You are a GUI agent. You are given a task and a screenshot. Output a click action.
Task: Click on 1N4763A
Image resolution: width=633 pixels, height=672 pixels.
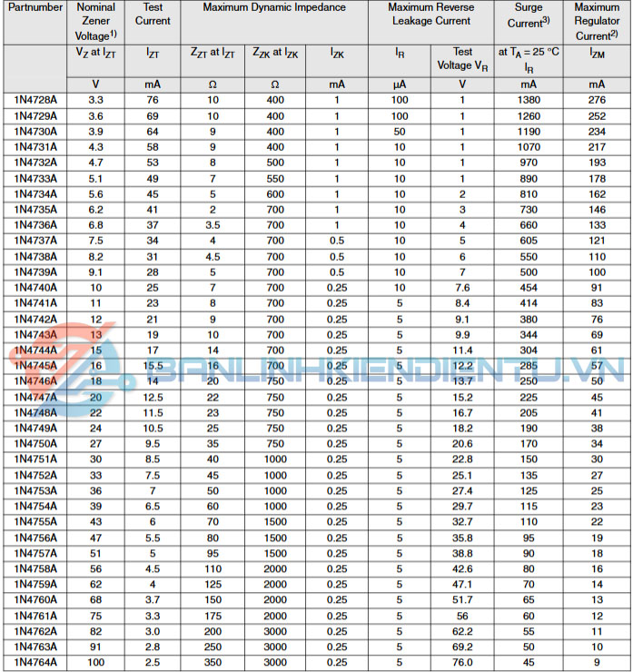pos(35,647)
